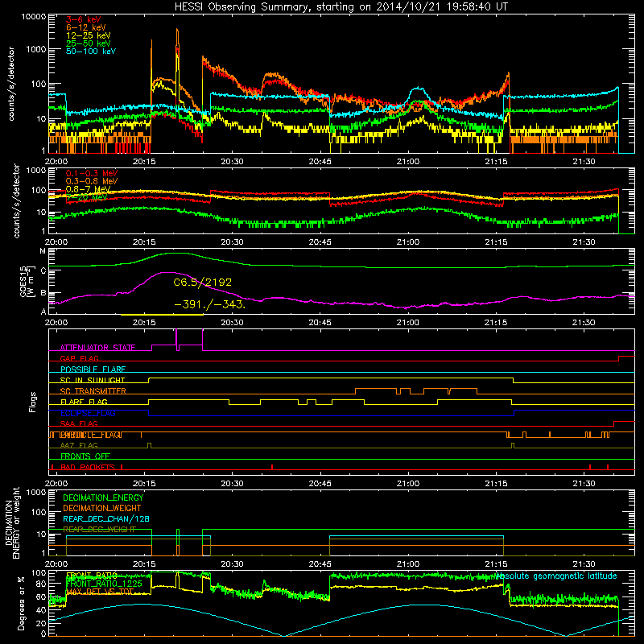Click the FRONT_RATIO_1225 legend label
This screenshot has width=644, height=644.
pos(104,584)
